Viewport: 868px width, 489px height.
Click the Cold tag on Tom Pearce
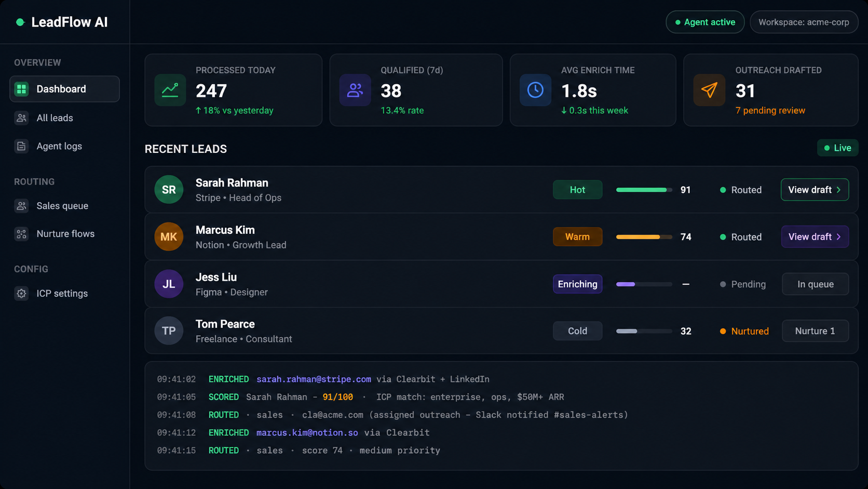coord(577,331)
